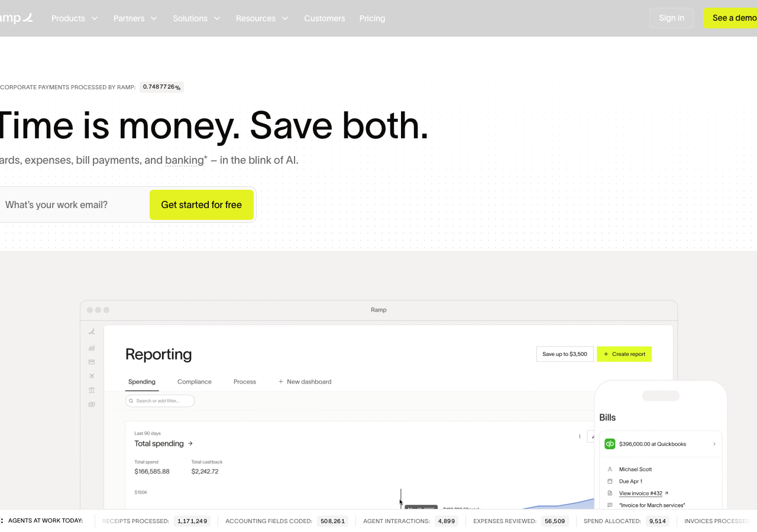Click the 0.7487726% payments counter
Image resolution: width=757 pixels, height=532 pixels.
(162, 87)
